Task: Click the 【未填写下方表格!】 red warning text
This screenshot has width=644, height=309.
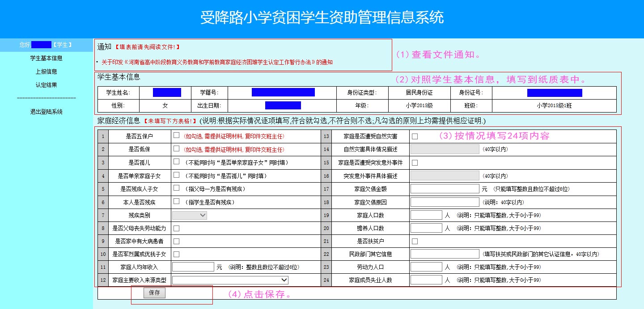Action: pos(169,121)
